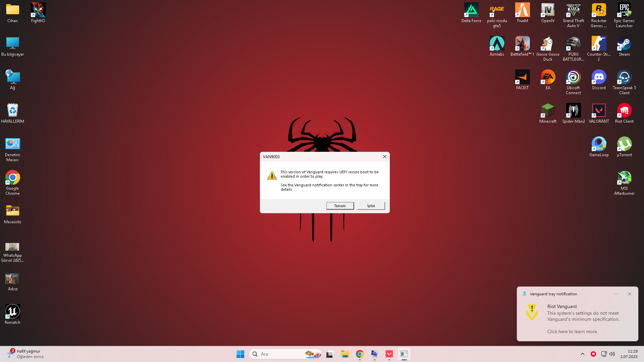Image resolution: width=644 pixels, height=362 pixels.
Task: Open the clock and date panel
Action: [x=629, y=354]
